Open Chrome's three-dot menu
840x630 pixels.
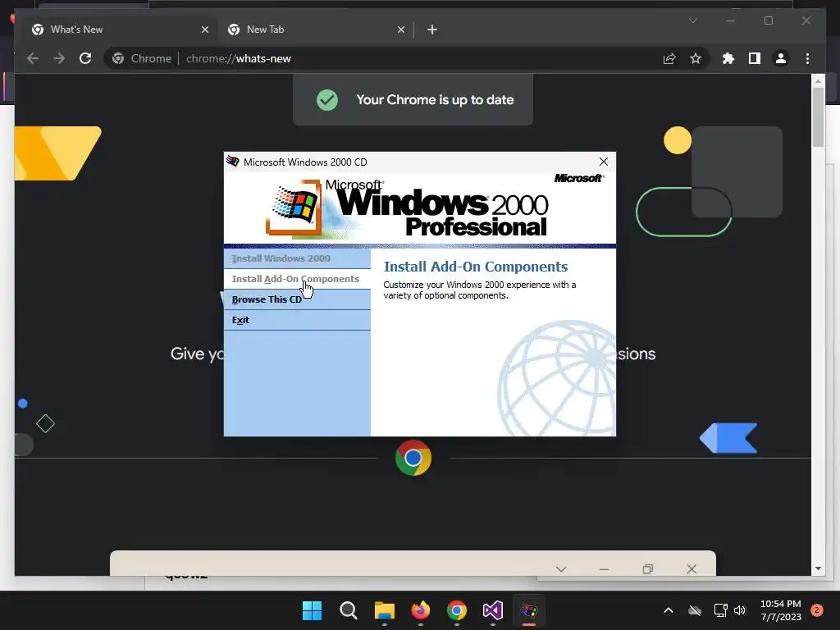coord(807,58)
